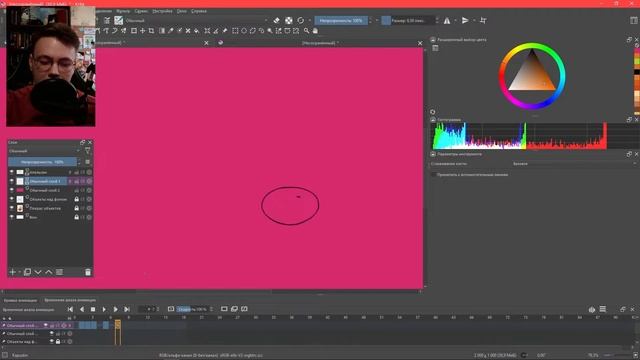Screen dimensions: 640x360
Task: Delete the selected layer with trash icon
Action: (x=88, y=272)
